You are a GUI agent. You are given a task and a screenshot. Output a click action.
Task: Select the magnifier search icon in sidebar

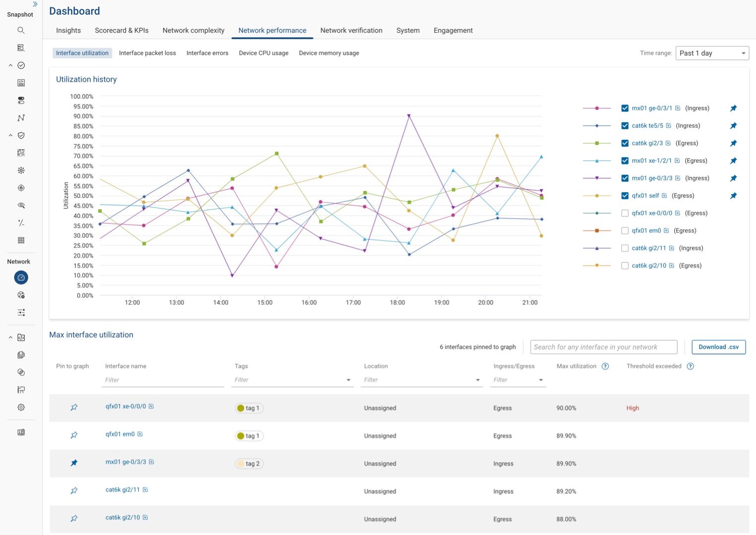tap(21, 30)
